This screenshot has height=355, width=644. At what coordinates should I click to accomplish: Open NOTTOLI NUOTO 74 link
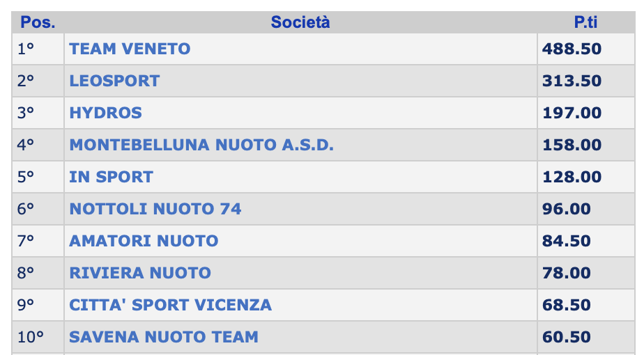155,209
